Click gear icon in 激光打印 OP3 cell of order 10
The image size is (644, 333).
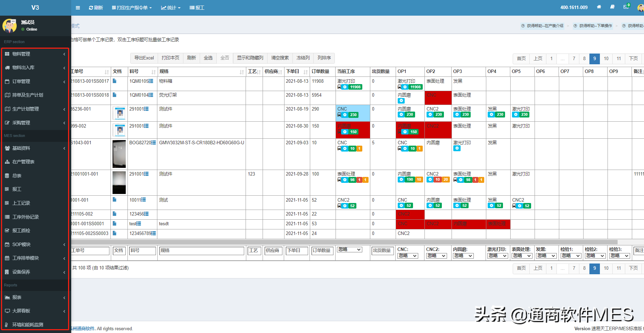tap(457, 148)
